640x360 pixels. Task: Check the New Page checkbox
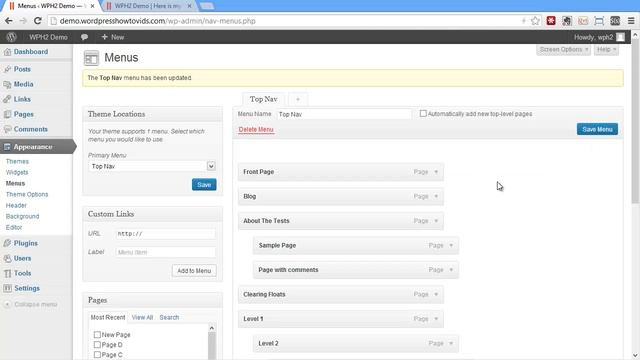(97, 335)
